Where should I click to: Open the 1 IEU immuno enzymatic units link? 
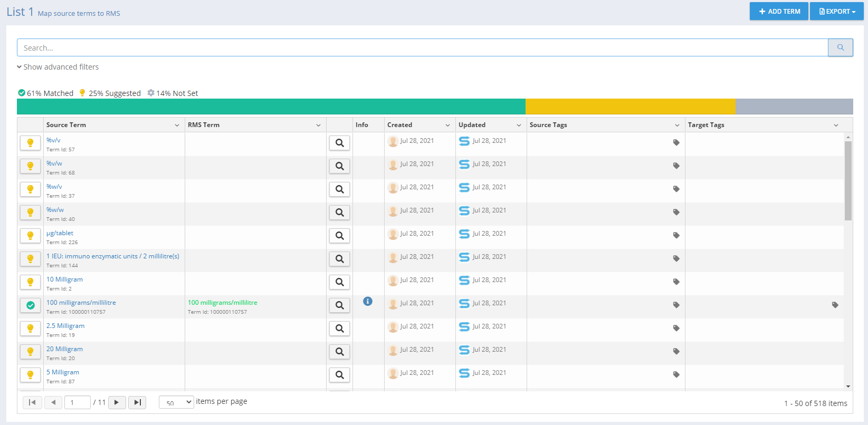[113, 256]
